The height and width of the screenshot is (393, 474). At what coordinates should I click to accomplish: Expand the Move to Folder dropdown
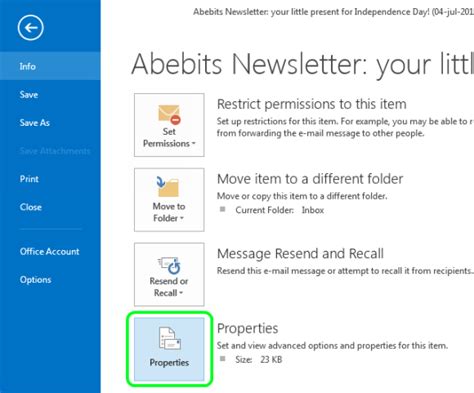pos(182,218)
